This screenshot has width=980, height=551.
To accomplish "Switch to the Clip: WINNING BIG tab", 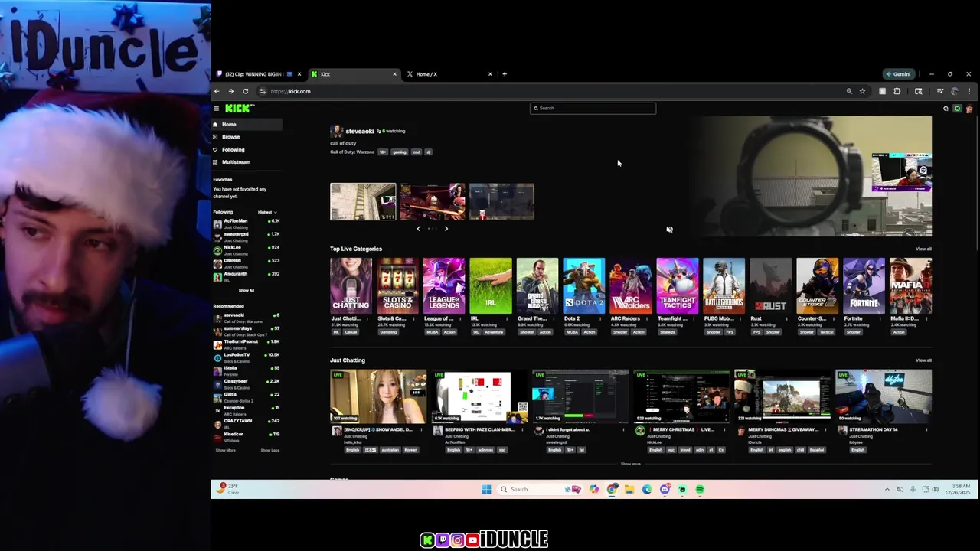I will 259,74.
